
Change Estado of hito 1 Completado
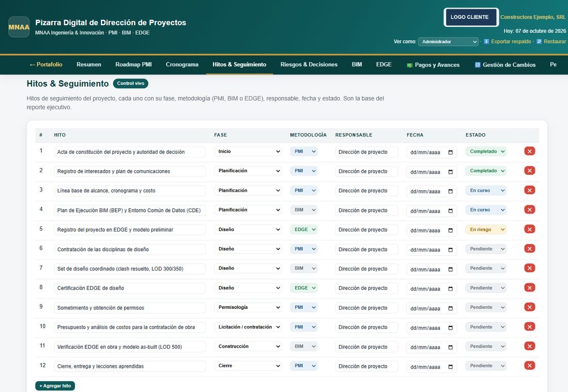(x=486, y=151)
